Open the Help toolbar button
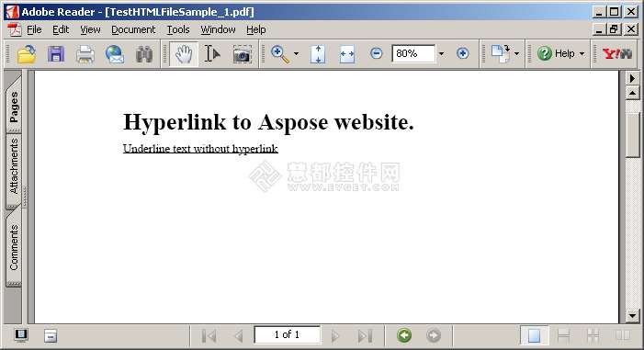The image size is (644, 350). [x=556, y=53]
